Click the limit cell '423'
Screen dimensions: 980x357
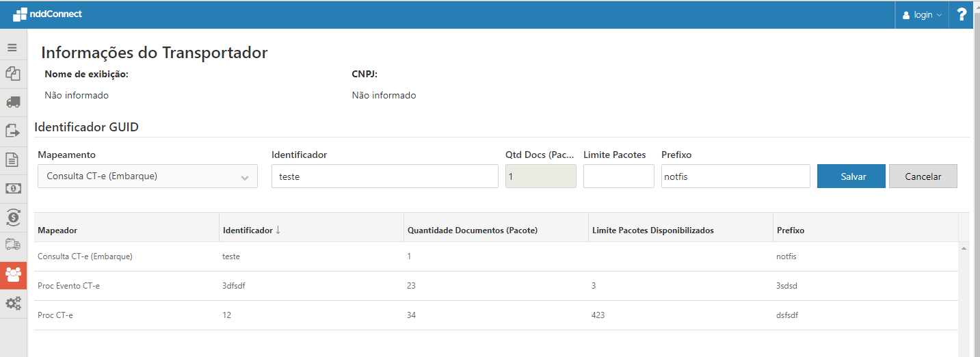(598, 315)
